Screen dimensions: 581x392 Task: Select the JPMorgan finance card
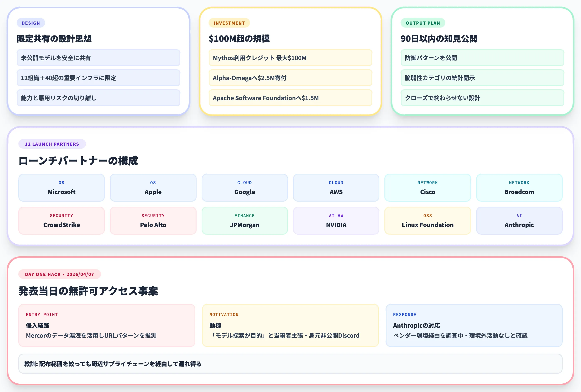(245, 220)
